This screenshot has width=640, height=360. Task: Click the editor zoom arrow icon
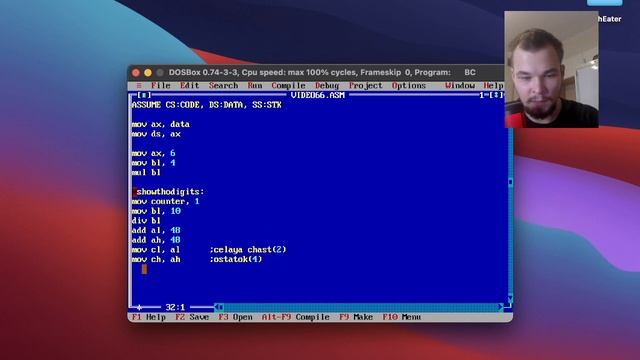pyautogui.click(x=496, y=95)
